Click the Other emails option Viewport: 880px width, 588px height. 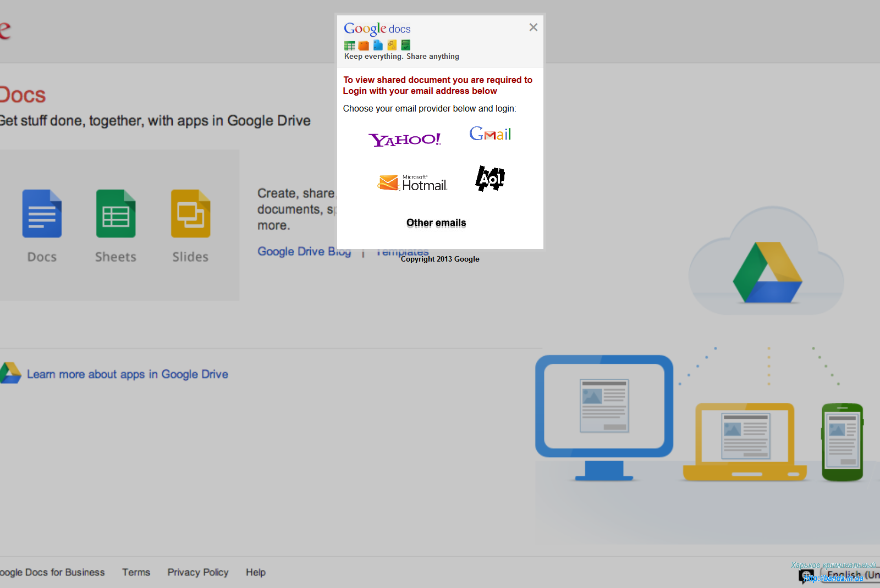coord(436,223)
